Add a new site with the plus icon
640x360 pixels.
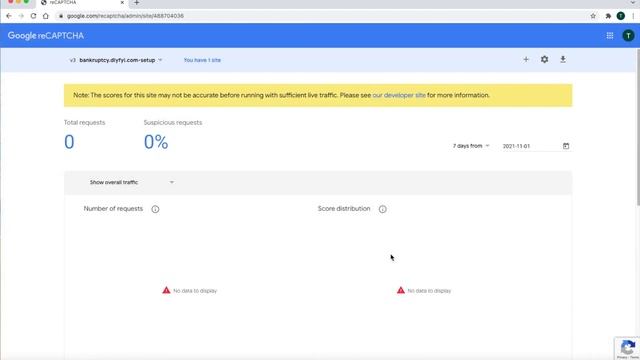526,60
